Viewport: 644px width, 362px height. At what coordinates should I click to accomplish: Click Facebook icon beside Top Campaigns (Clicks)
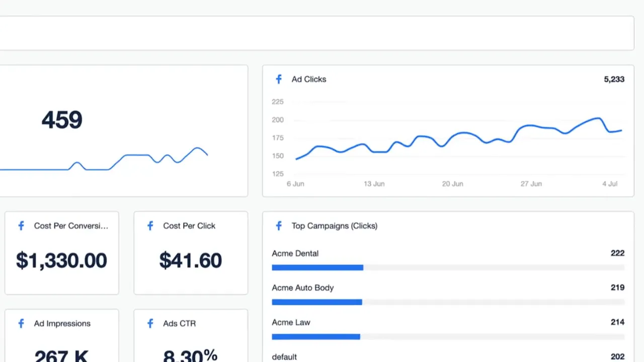279,226
